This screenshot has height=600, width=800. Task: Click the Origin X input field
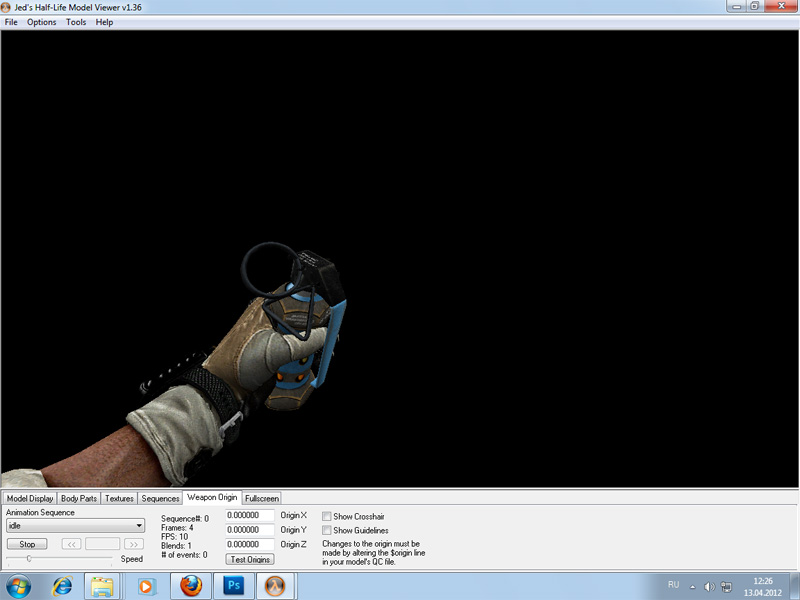pyautogui.click(x=250, y=516)
